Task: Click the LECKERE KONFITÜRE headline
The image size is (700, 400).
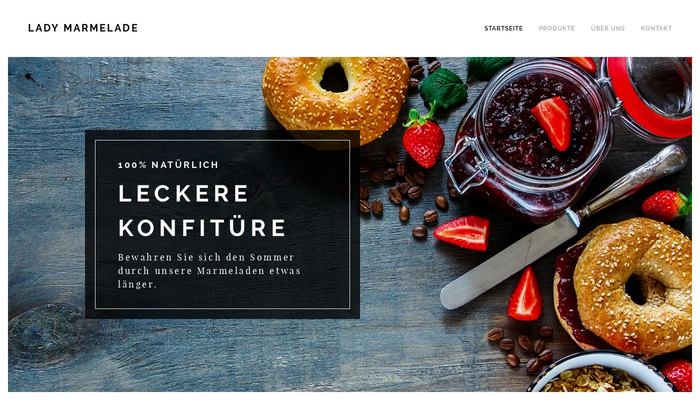Action: pyautogui.click(x=202, y=211)
